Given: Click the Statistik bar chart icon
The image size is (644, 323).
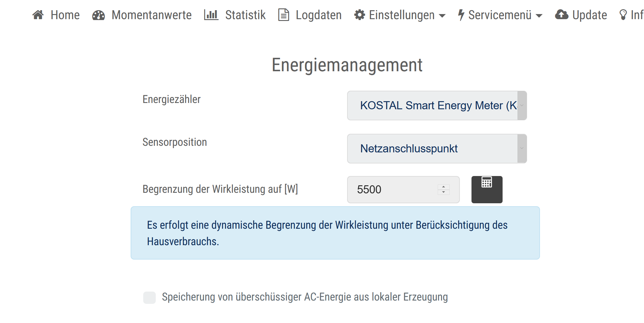Looking at the screenshot, I should click(211, 15).
